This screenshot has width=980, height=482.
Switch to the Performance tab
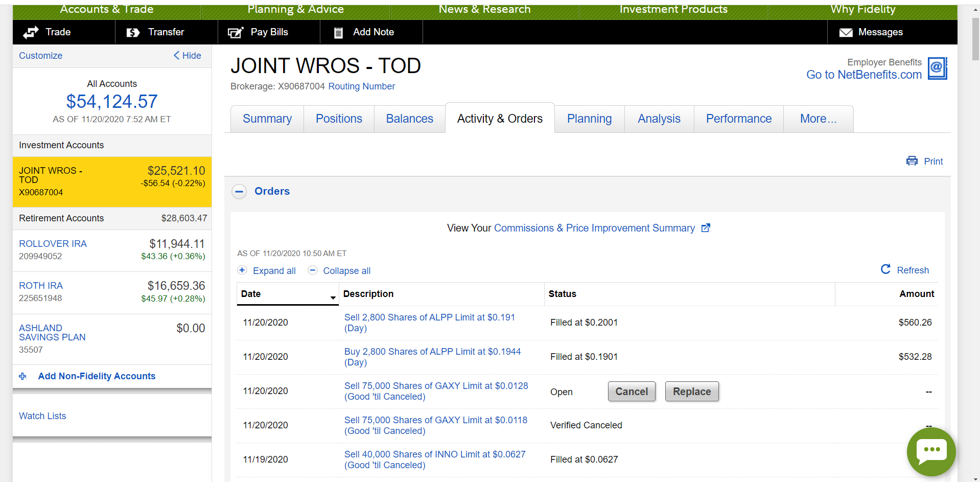739,119
